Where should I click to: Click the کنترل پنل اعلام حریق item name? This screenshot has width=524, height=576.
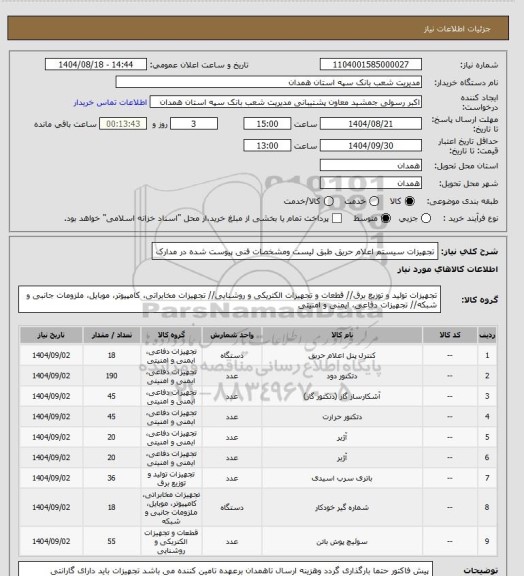pos(342,356)
